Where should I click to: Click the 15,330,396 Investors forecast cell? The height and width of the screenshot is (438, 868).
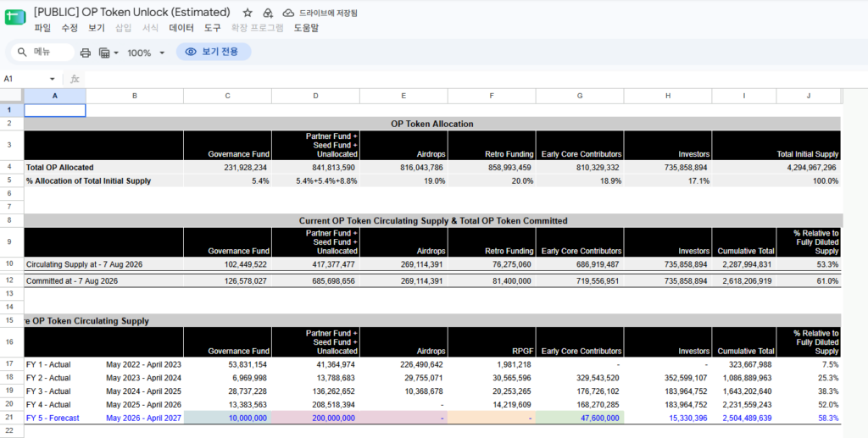[x=668, y=419]
